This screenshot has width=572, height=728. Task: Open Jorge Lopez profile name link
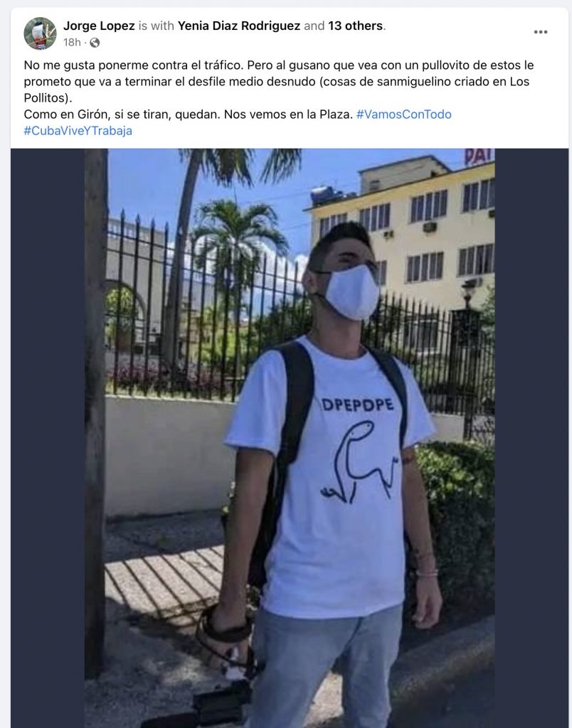99,26
